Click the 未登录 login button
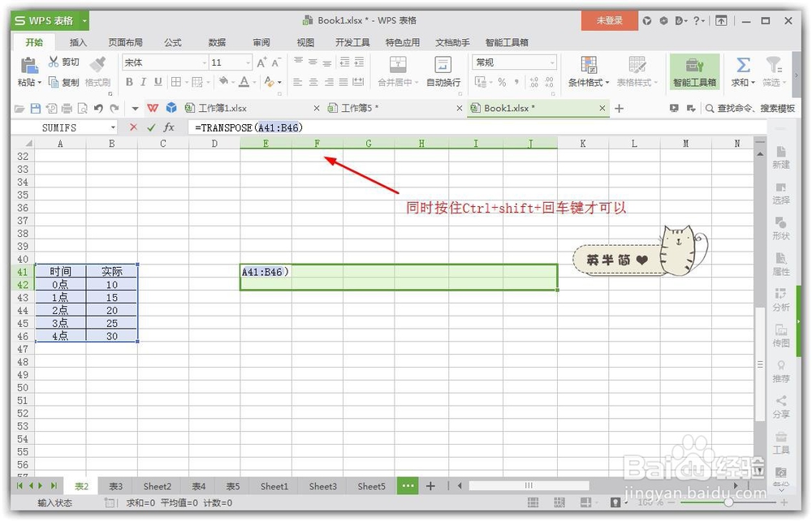Viewport: 812px width, 521px height. coord(609,19)
